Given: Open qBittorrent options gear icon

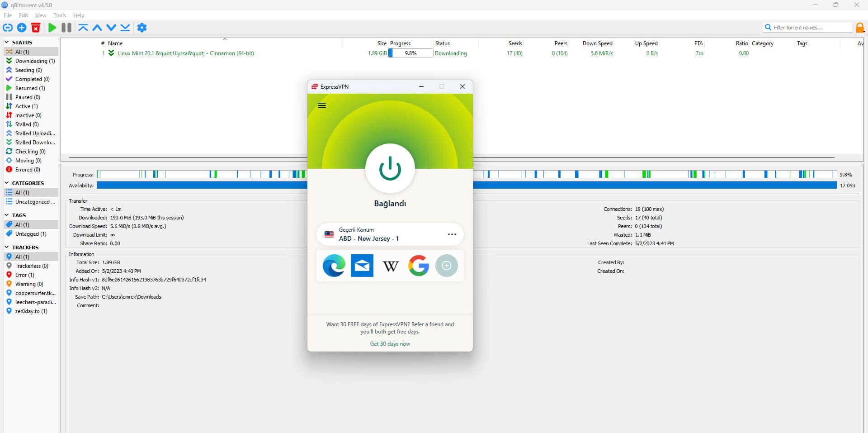Looking at the screenshot, I should 142,28.
